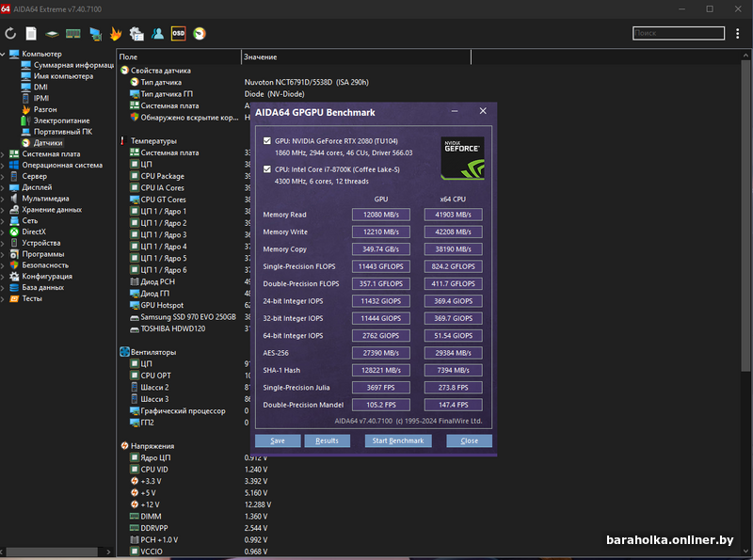Click the Close button in benchmark dialog
This screenshot has height=560, width=753.
[469, 440]
